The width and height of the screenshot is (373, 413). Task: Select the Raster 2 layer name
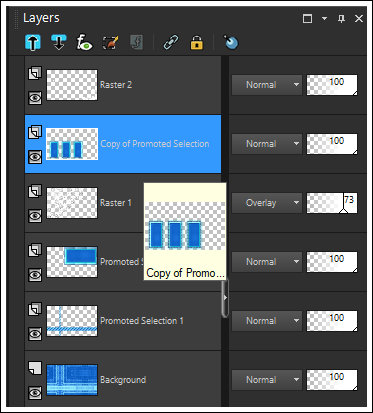tap(116, 85)
